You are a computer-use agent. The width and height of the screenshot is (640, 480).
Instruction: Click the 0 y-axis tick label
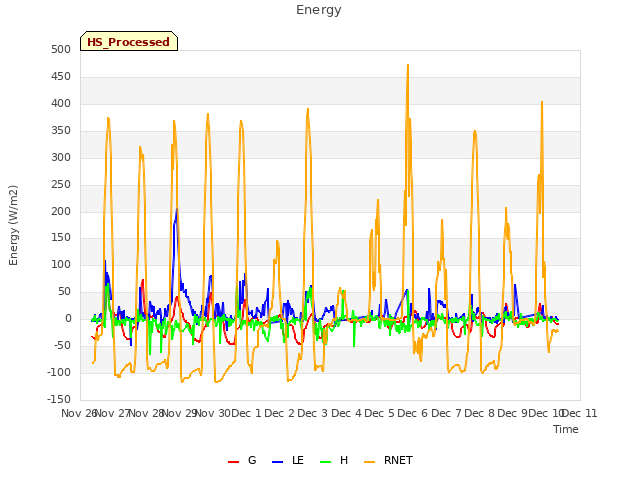coord(68,318)
